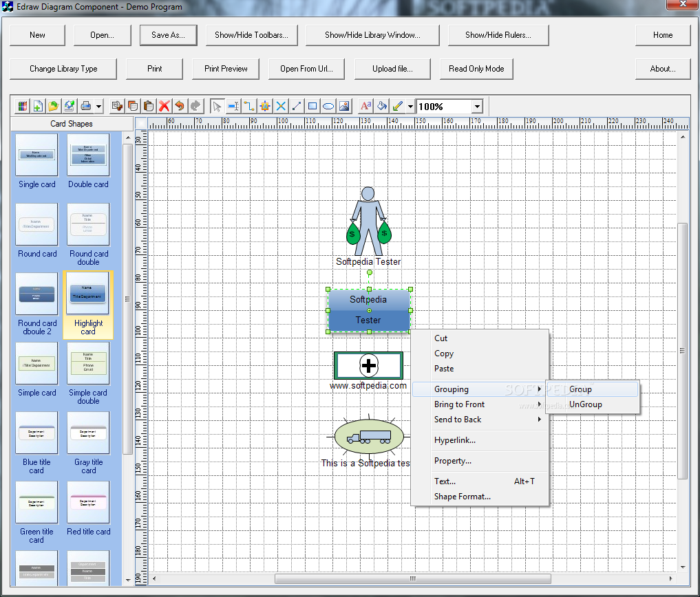Screen dimensions: 700x597
Task: Expand the arrow next to printer icon
Action: pyautogui.click(x=98, y=106)
